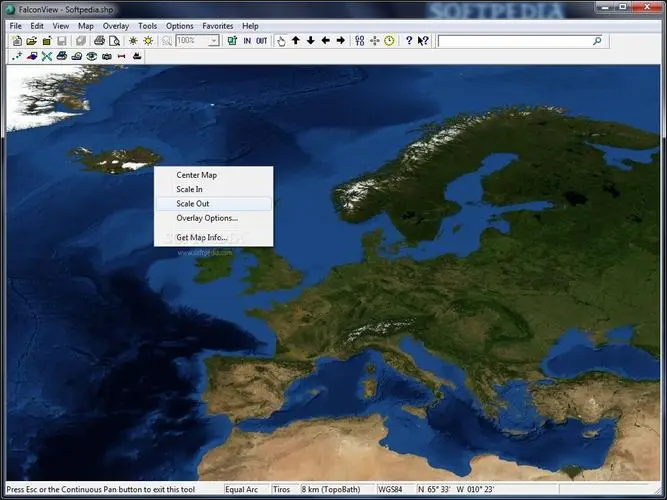Click the Open file folder icon

(31, 41)
